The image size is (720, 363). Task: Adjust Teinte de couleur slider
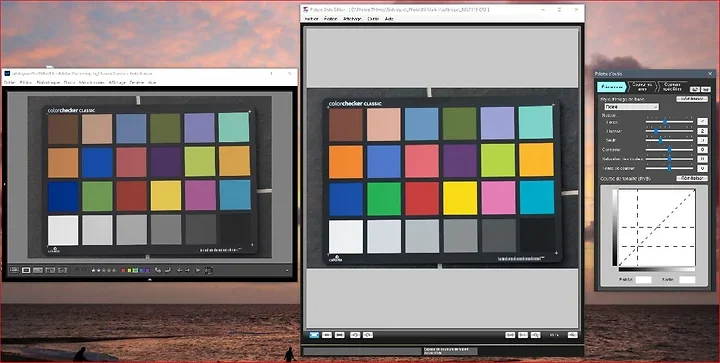(x=669, y=168)
